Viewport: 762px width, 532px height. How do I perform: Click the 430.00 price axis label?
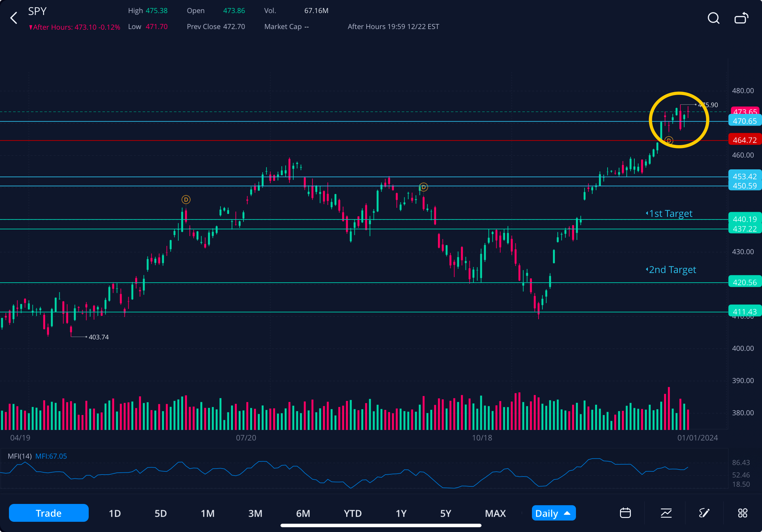743,252
